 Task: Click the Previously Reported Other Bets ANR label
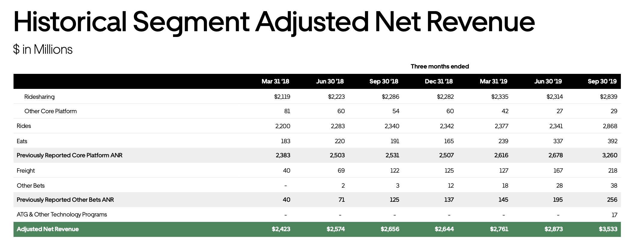click(65, 200)
